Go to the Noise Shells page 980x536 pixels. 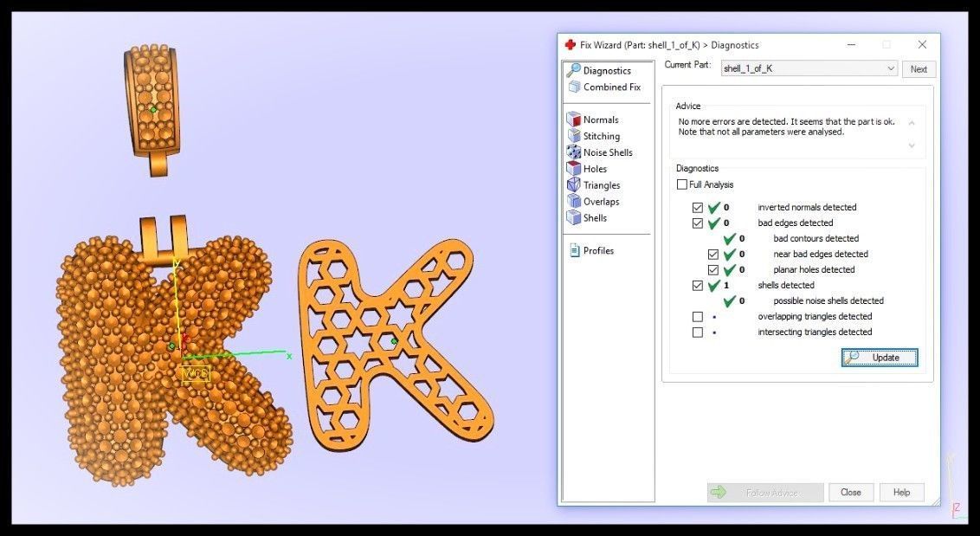click(x=608, y=152)
